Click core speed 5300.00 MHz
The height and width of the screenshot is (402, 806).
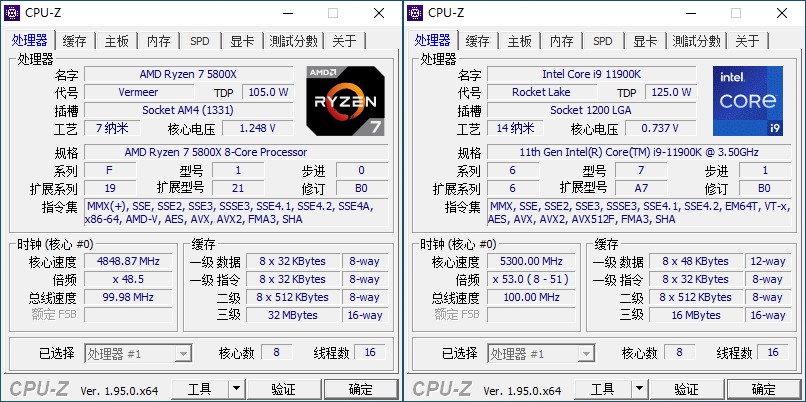tap(532, 261)
